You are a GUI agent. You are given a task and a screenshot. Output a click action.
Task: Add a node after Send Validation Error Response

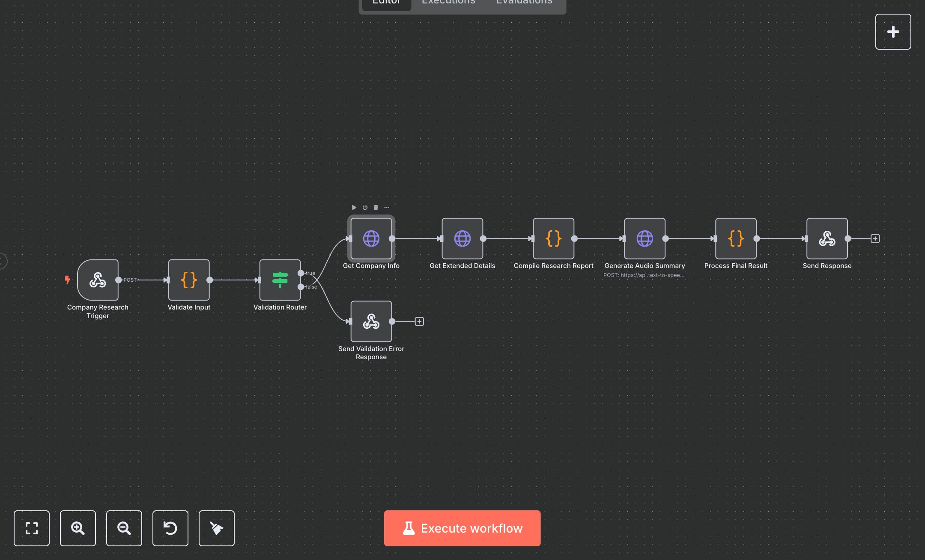click(x=419, y=321)
